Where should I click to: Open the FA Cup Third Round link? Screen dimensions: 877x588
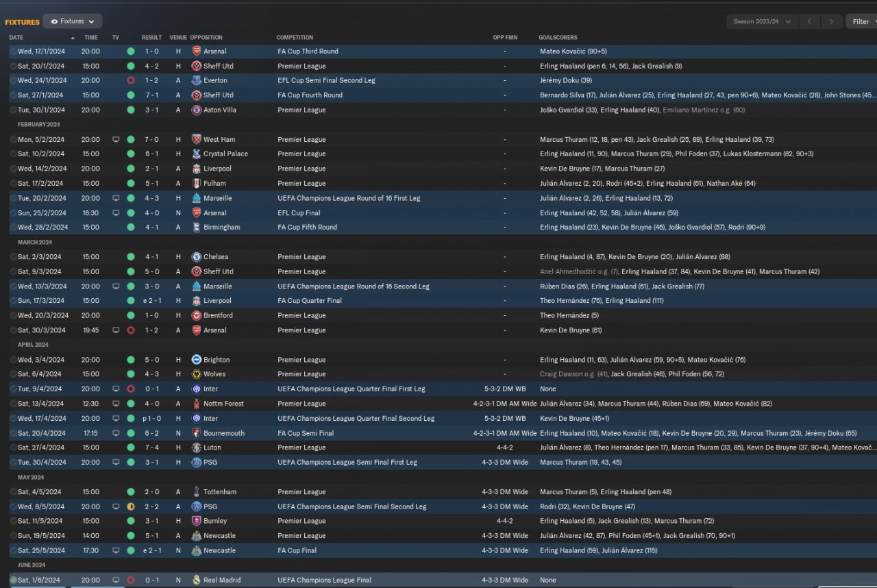click(308, 51)
